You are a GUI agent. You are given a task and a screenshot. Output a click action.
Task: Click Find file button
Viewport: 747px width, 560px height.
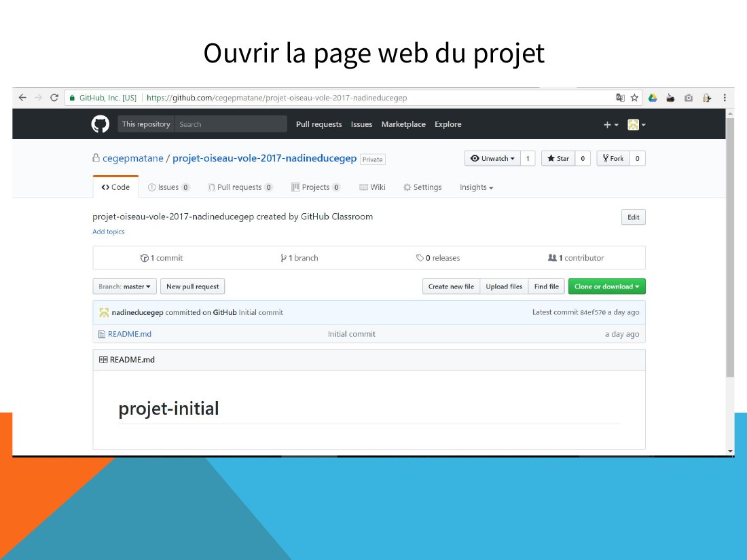pyautogui.click(x=547, y=286)
